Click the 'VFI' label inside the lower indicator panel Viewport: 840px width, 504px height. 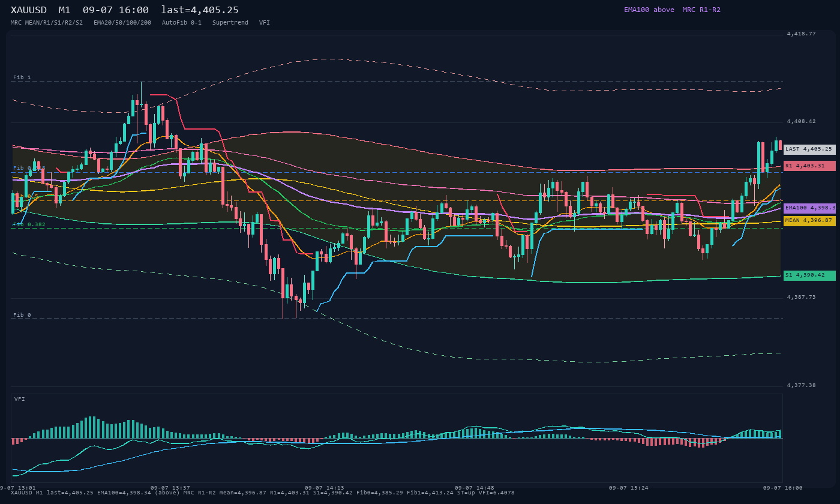point(20,399)
